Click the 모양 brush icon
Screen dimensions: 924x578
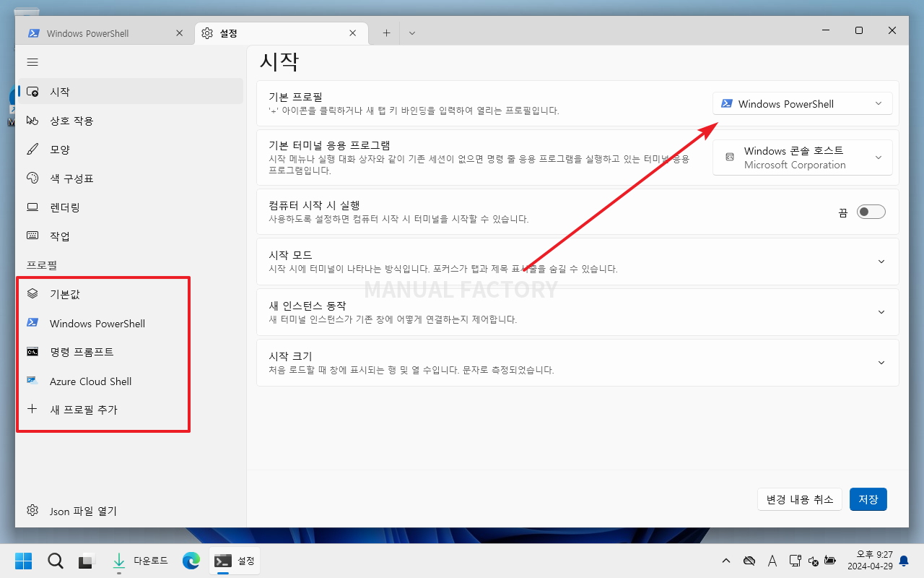pos(32,150)
